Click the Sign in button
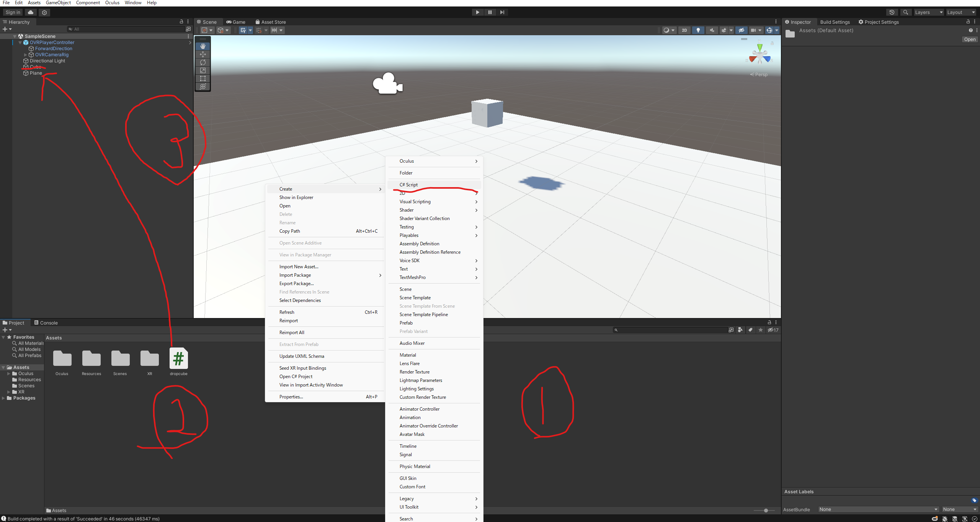 13,12
